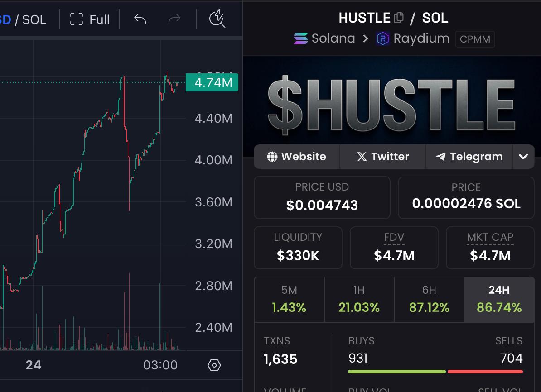This screenshot has width=541, height=392.
Task: Click the LIQUIDITY $330K box
Action: click(298, 248)
